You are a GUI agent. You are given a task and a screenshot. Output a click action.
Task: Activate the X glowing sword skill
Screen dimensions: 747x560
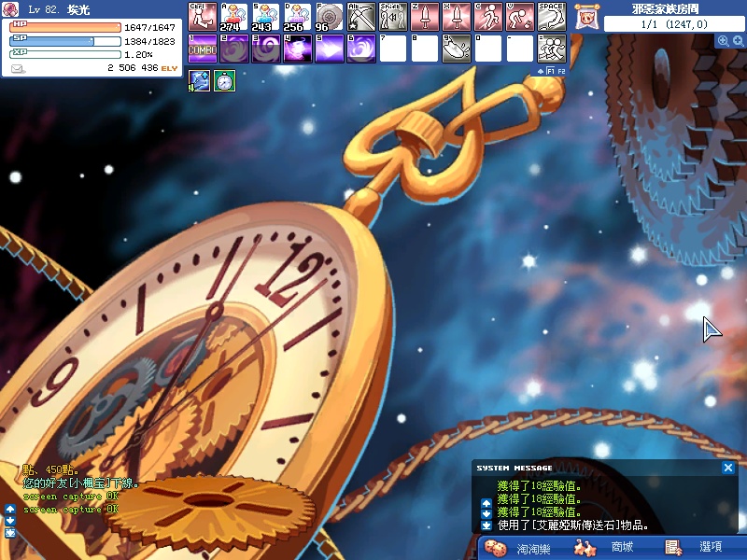(457, 17)
